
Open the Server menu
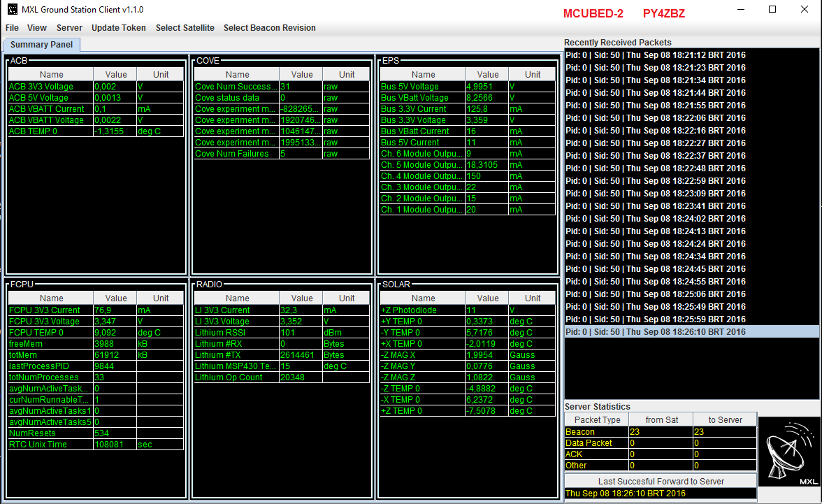point(69,28)
